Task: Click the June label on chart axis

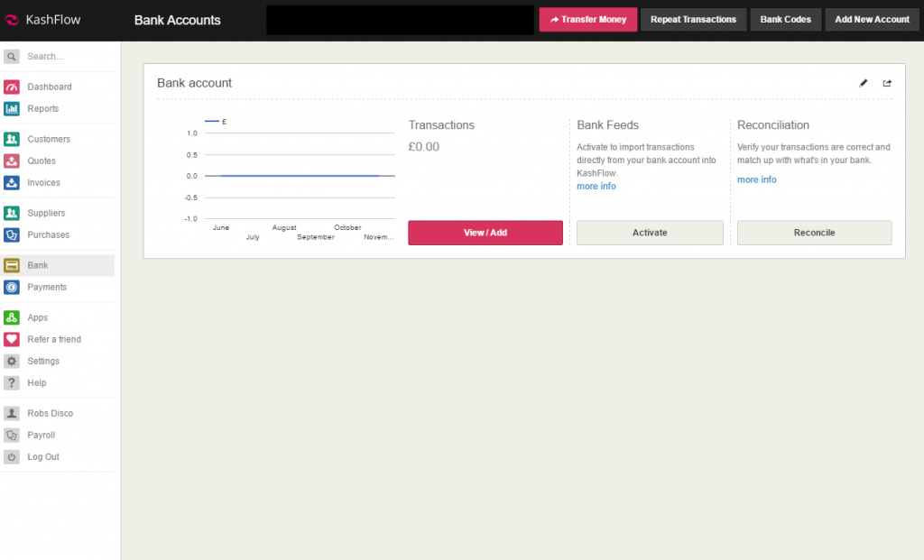Action: 221,228
